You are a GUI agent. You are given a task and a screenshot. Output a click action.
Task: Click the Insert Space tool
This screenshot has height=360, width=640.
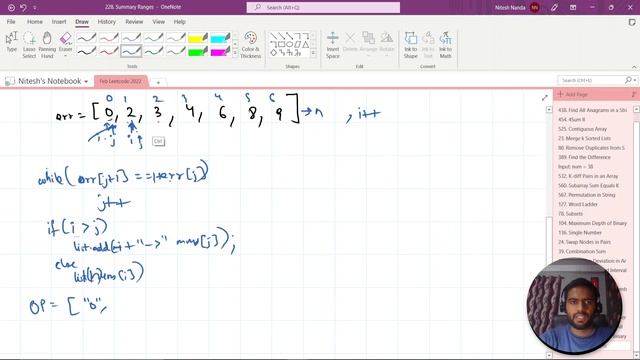pos(333,45)
